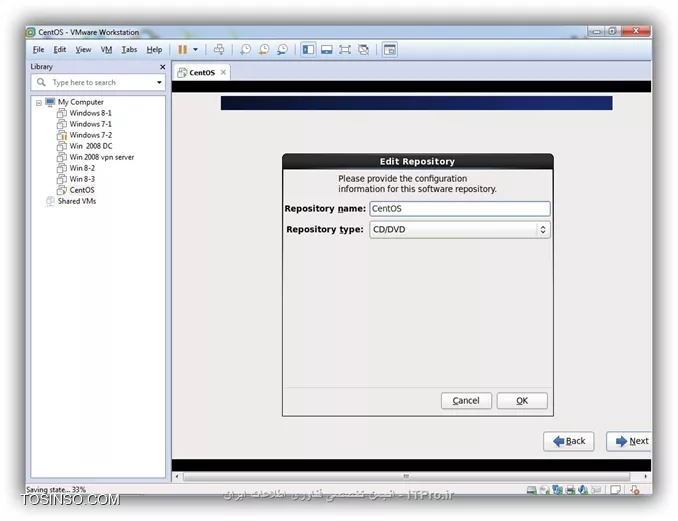Image resolution: width=678 pixels, height=521 pixels.
Task: Click the Unity mode toolbar icon
Action: tap(364, 50)
